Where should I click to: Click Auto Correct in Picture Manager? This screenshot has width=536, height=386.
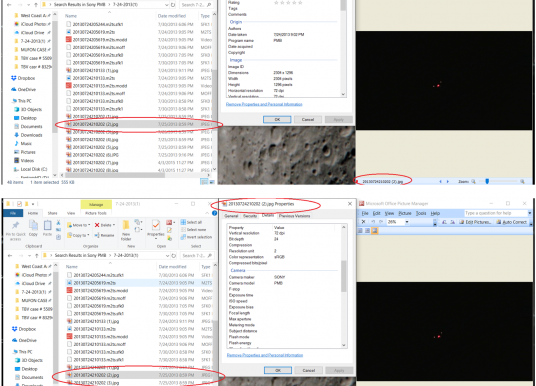[511, 222]
